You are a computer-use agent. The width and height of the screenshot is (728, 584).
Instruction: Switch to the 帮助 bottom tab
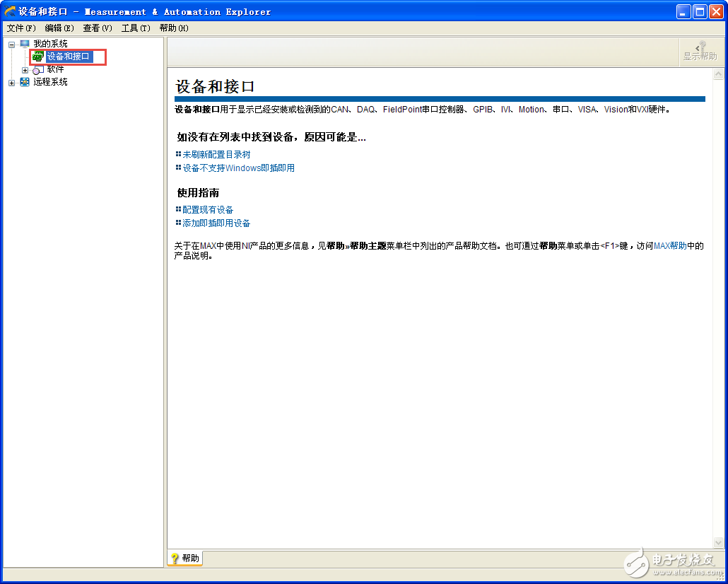(184, 558)
